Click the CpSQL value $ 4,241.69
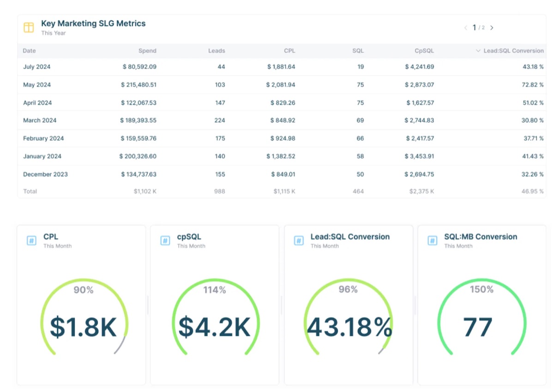Viewport: 554px width, 392px height. [x=419, y=67]
